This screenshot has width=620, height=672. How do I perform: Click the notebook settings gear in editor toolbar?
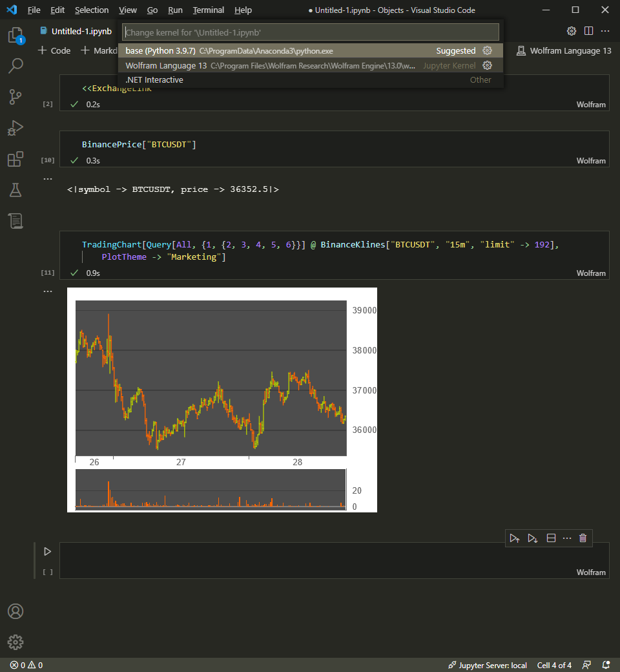572,31
